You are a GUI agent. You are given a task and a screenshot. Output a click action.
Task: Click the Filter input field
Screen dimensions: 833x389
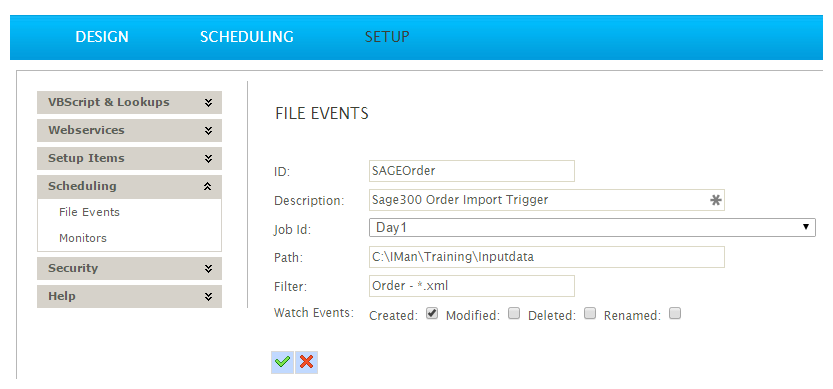click(472, 286)
